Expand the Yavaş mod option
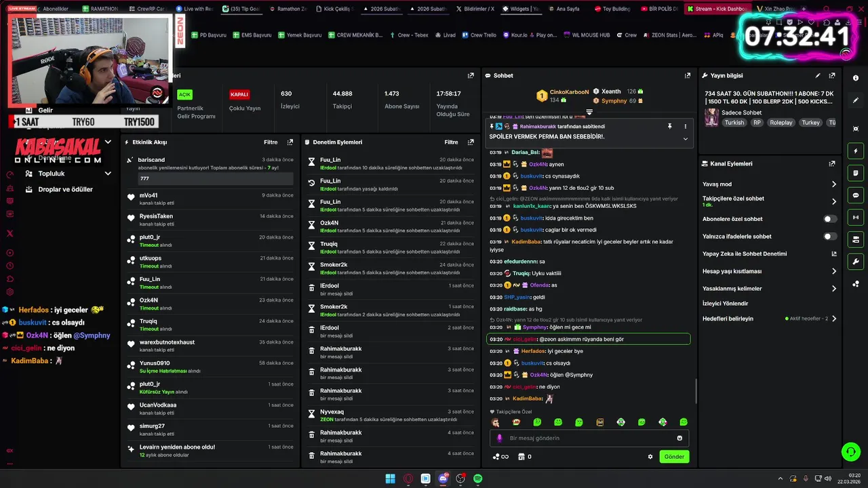The width and height of the screenshot is (868, 488). pos(834,184)
